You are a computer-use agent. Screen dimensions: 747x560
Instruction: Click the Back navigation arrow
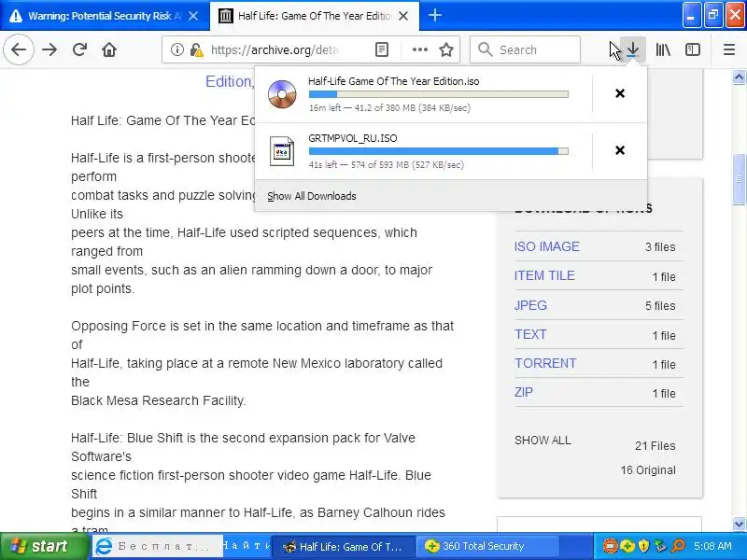click(x=19, y=49)
